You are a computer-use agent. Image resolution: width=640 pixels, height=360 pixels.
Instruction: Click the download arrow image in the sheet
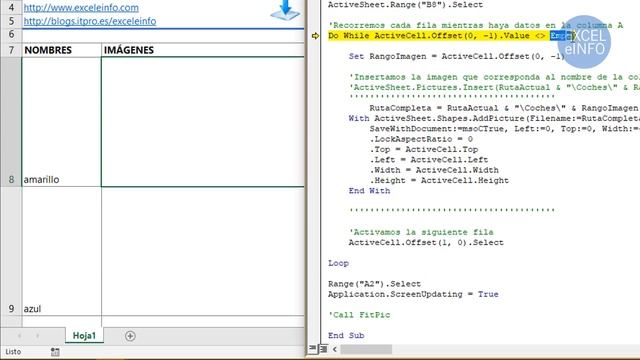click(286, 10)
